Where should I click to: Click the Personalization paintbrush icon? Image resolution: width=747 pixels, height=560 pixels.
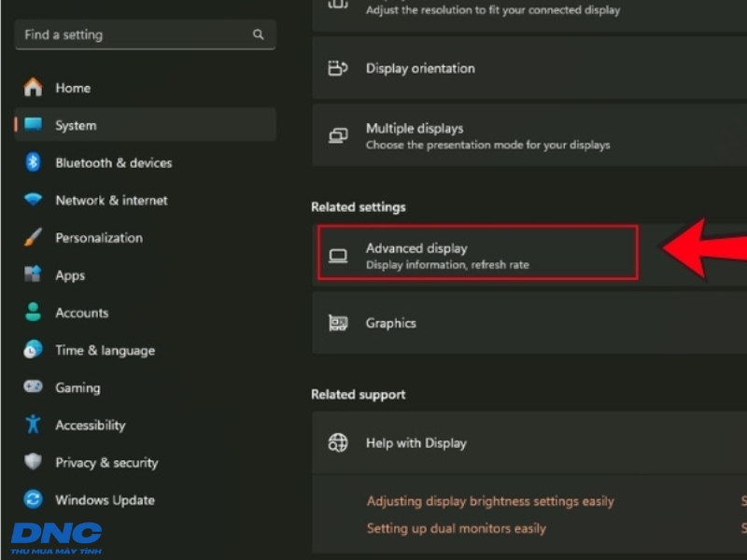34,237
